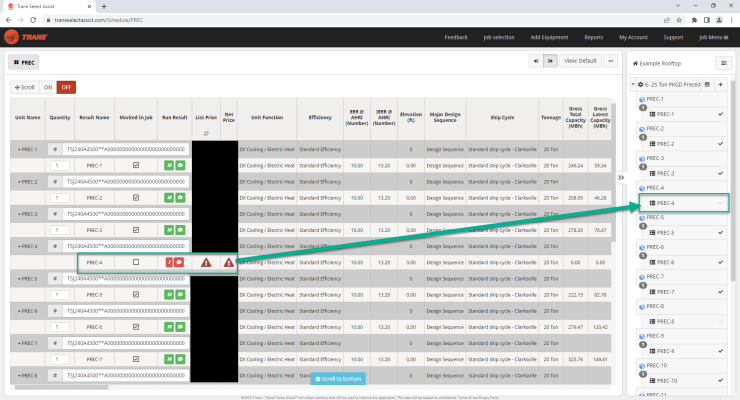Image resolution: width=740 pixels, height=400 pixels.
Task: Open the Job Menu
Action: [x=714, y=37]
